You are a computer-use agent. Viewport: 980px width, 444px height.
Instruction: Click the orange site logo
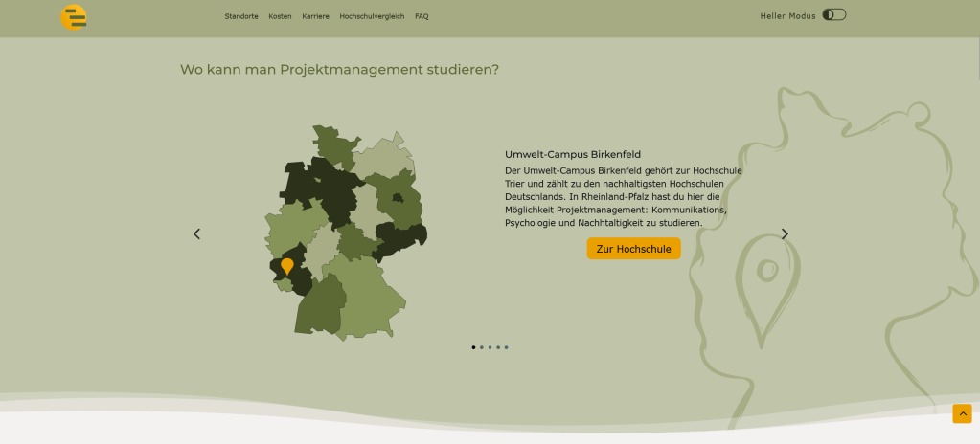pyautogui.click(x=74, y=17)
